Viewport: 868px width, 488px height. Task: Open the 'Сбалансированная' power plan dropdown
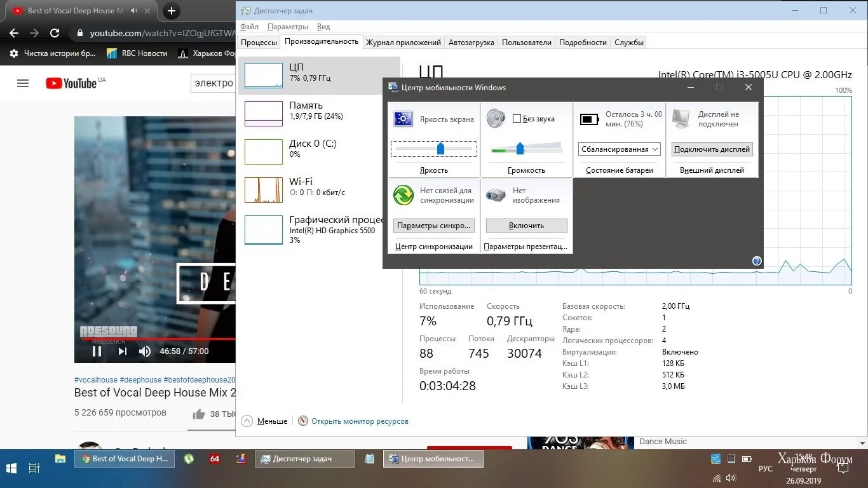pos(620,149)
